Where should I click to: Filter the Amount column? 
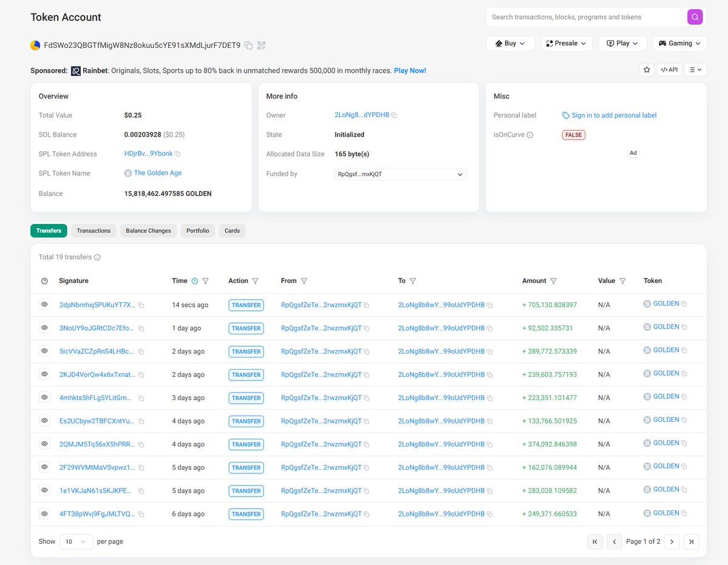point(553,281)
